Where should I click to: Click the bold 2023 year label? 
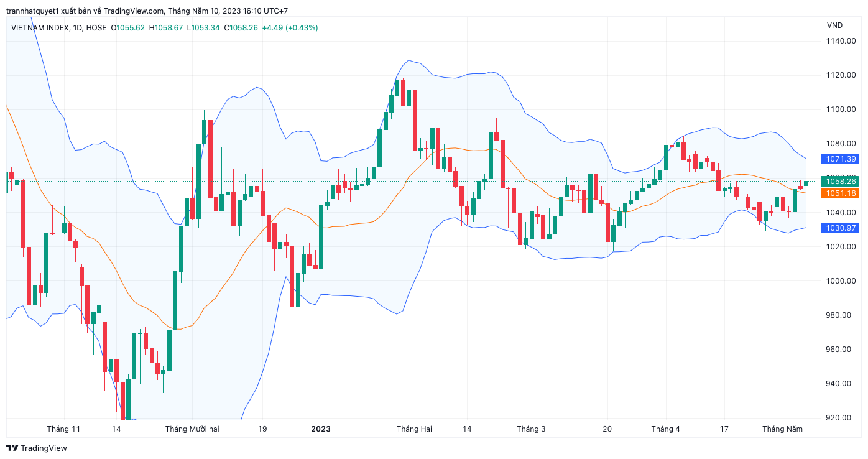point(321,429)
